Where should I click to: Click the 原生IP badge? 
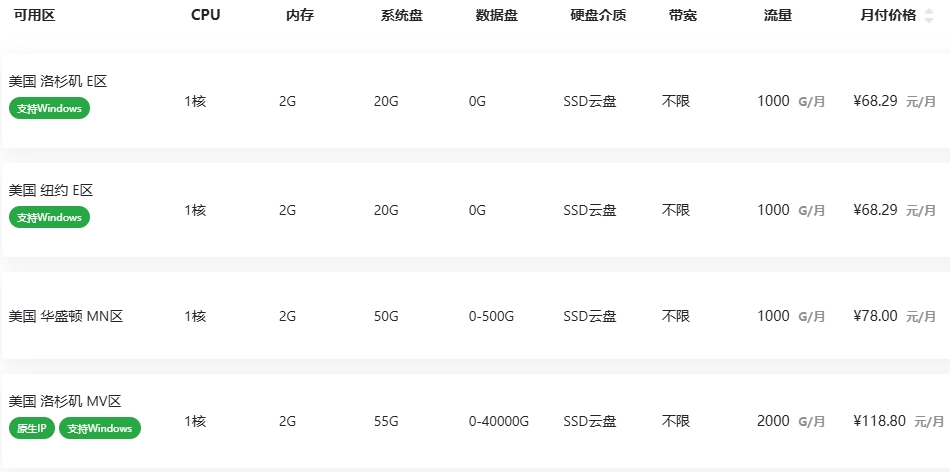pyautogui.click(x=31, y=428)
